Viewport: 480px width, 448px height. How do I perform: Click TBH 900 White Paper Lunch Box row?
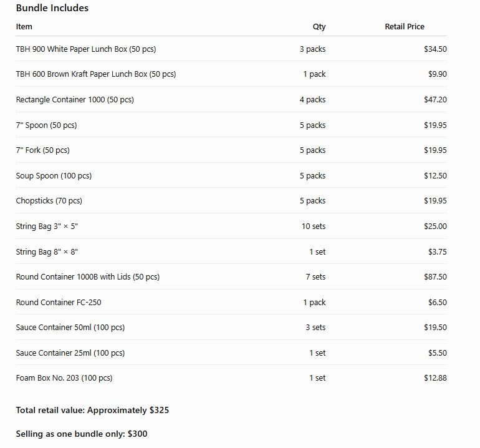click(231, 49)
